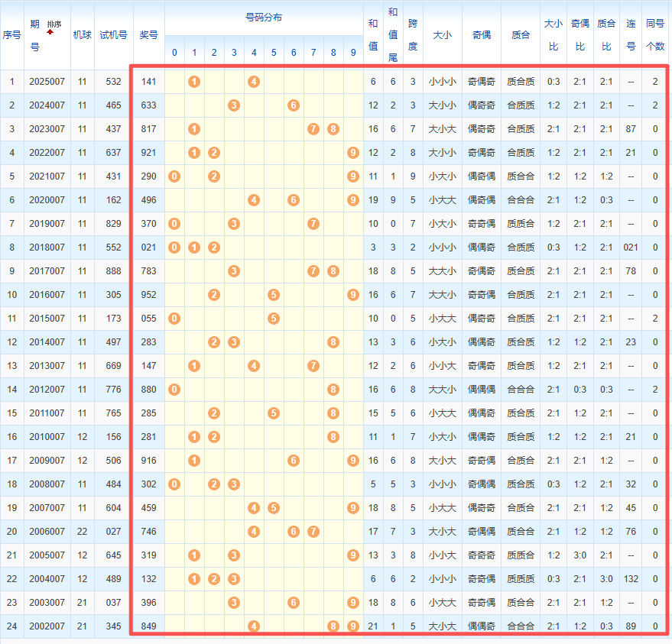Click prize number 849 in last row

(148, 626)
